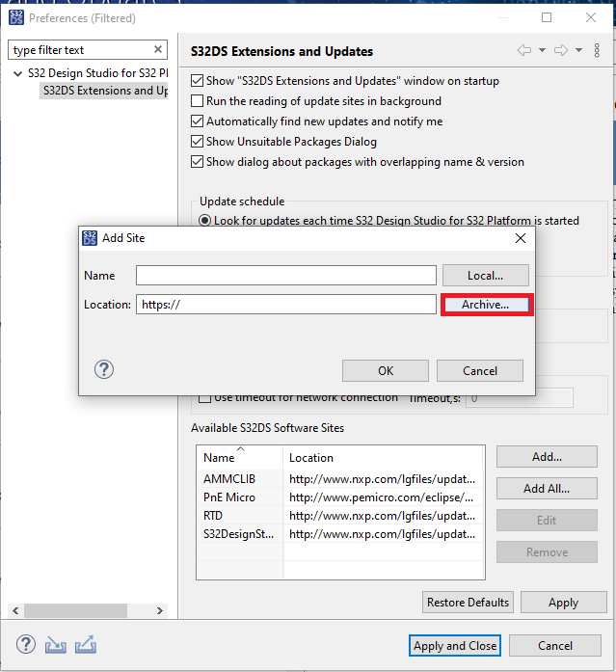Collapse the S32 Design Studio tree node

17,74
